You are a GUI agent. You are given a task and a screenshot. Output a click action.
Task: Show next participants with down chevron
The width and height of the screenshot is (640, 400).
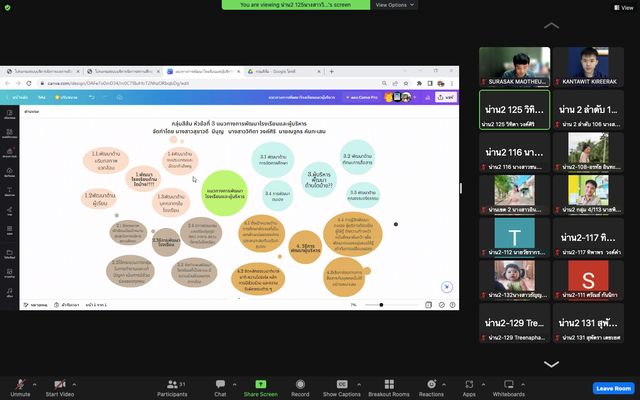tap(551, 363)
